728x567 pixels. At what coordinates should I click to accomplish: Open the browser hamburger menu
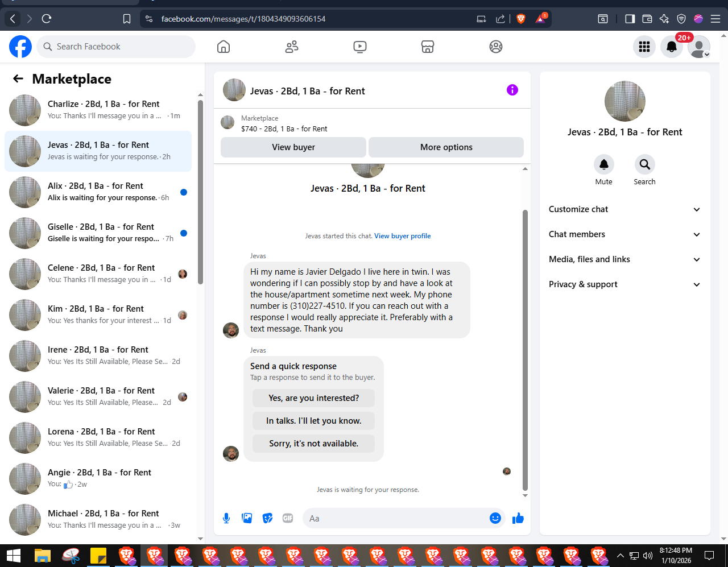(715, 19)
